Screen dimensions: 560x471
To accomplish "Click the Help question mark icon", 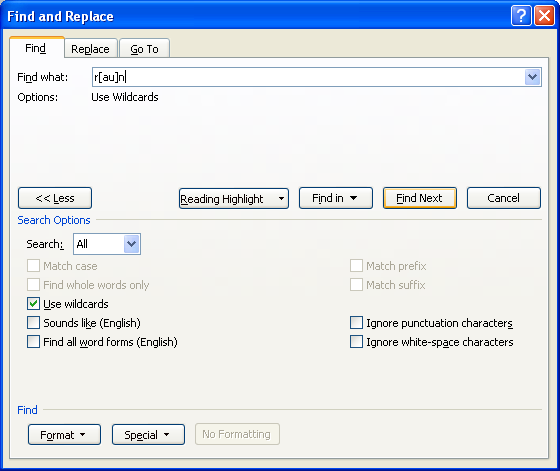I will pos(521,16).
